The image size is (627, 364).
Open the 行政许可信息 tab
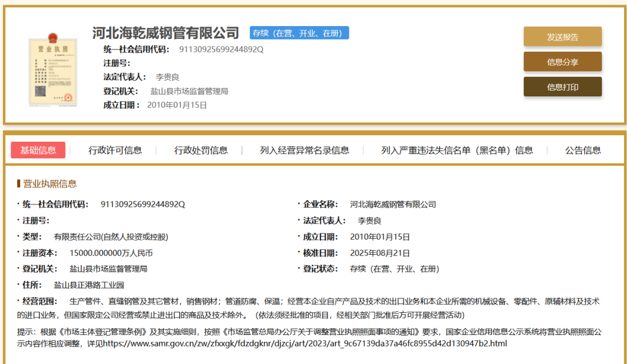coord(116,149)
